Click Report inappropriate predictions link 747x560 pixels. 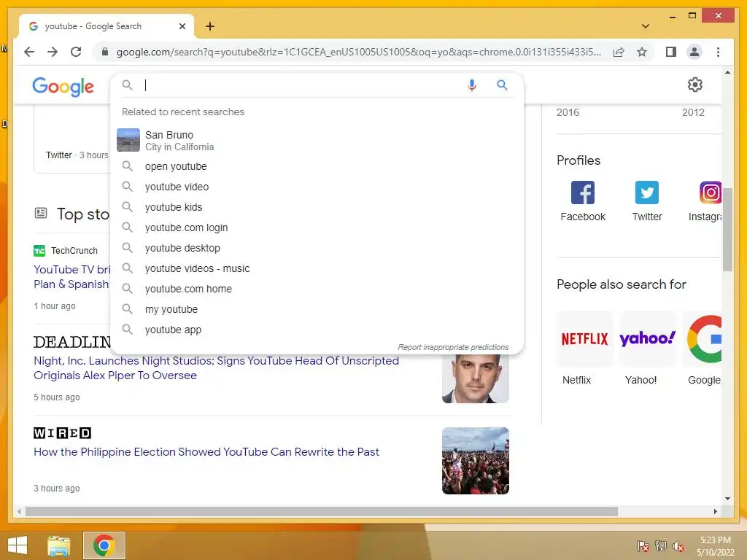point(453,347)
